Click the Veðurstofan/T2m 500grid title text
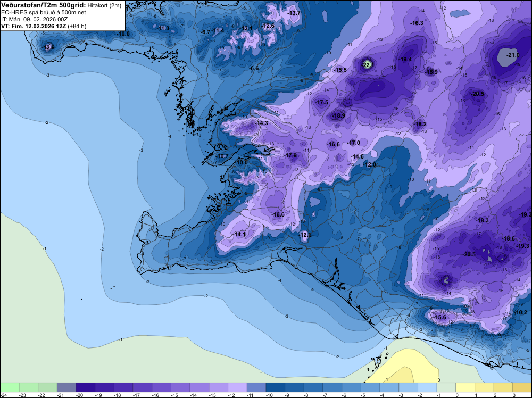The image size is (532, 398). (44, 5)
